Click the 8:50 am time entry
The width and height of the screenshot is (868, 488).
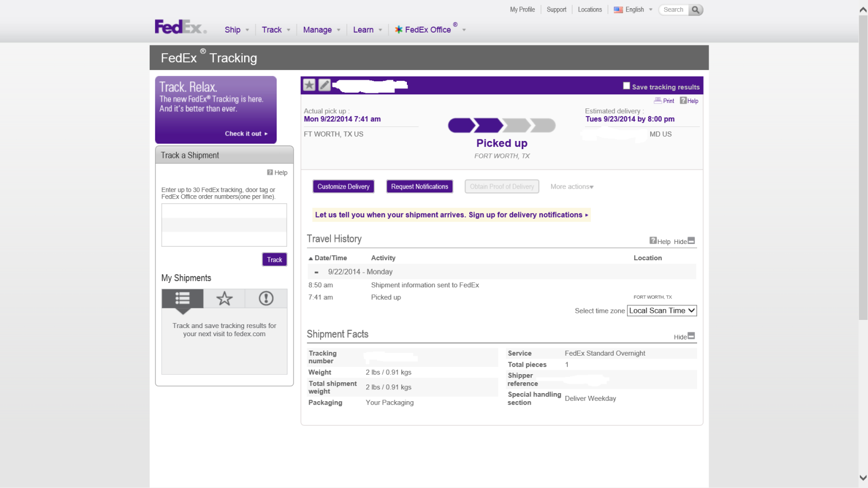321,285
